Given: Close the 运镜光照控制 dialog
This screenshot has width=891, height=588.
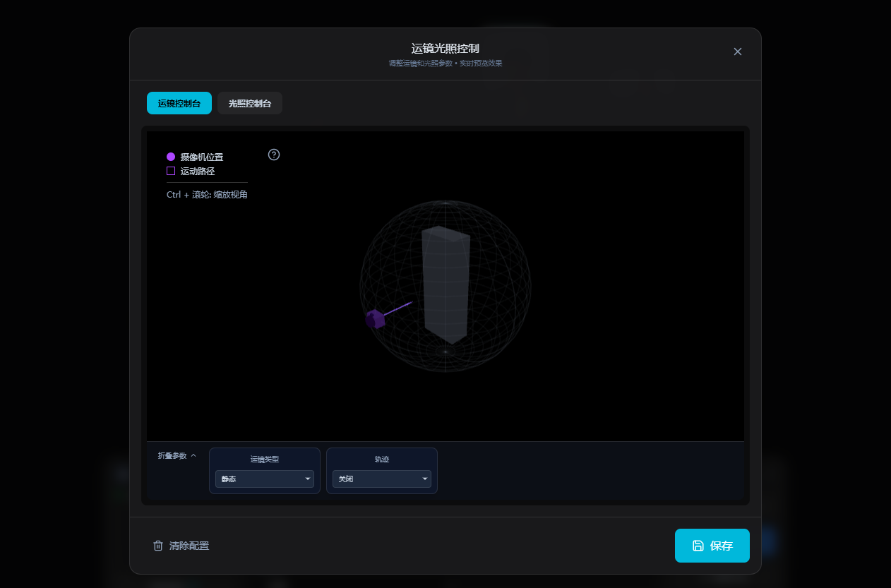Looking at the screenshot, I should (x=738, y=52).
